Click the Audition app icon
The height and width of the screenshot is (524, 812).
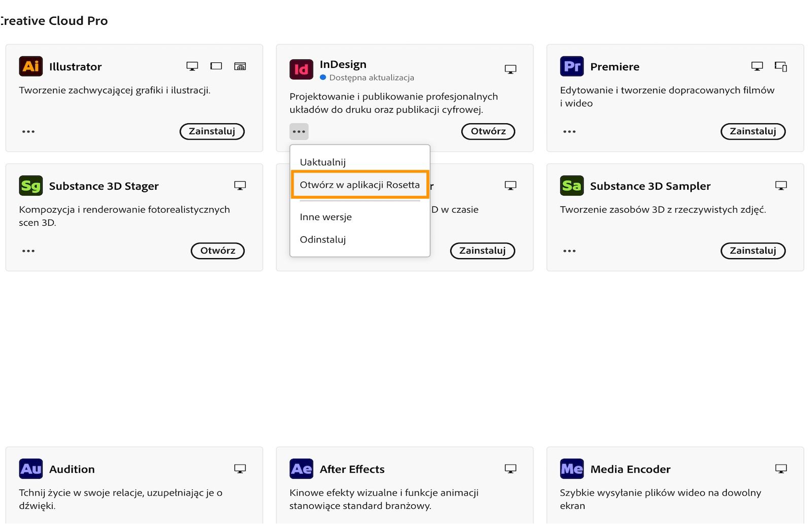(31, 469)
